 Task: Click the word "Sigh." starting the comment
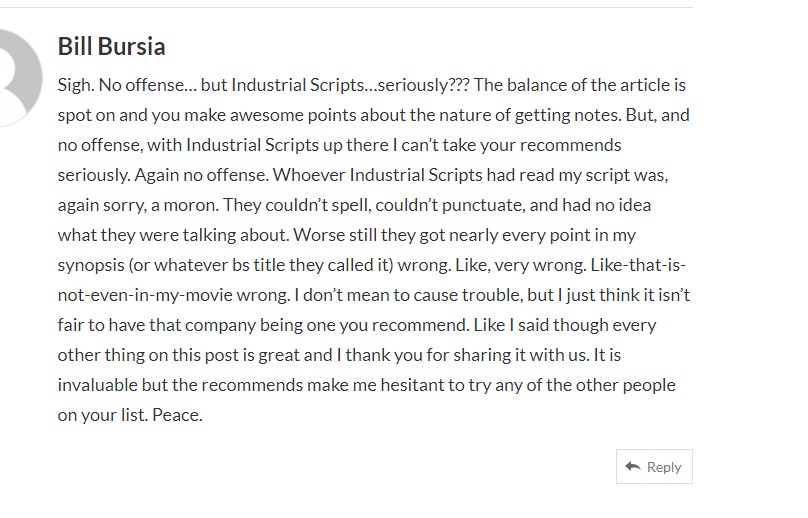(x=76, y=85)
